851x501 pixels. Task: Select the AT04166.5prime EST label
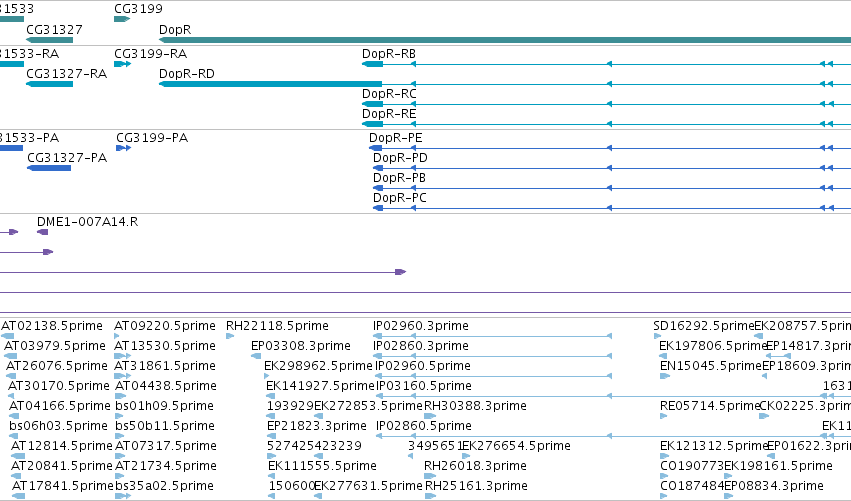(60, 406)
